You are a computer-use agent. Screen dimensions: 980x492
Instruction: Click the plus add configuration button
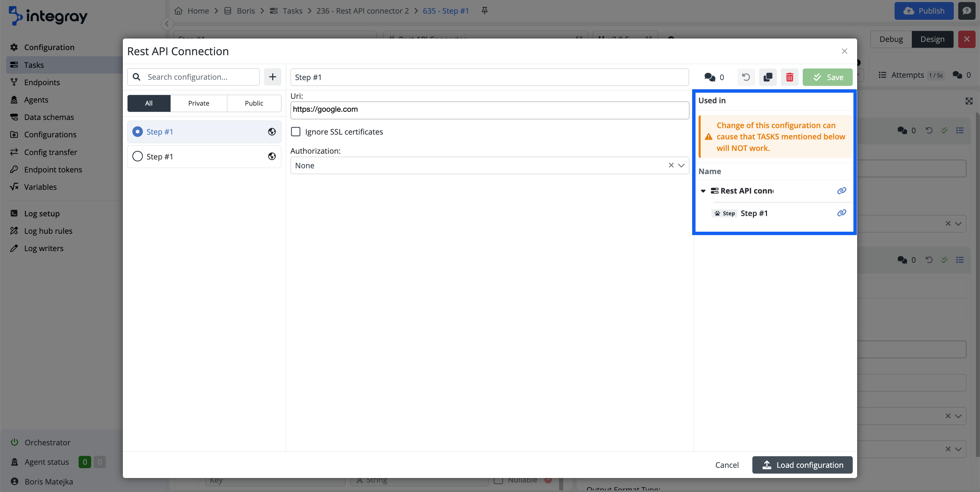pyautogui.click(x=272, y=77)
